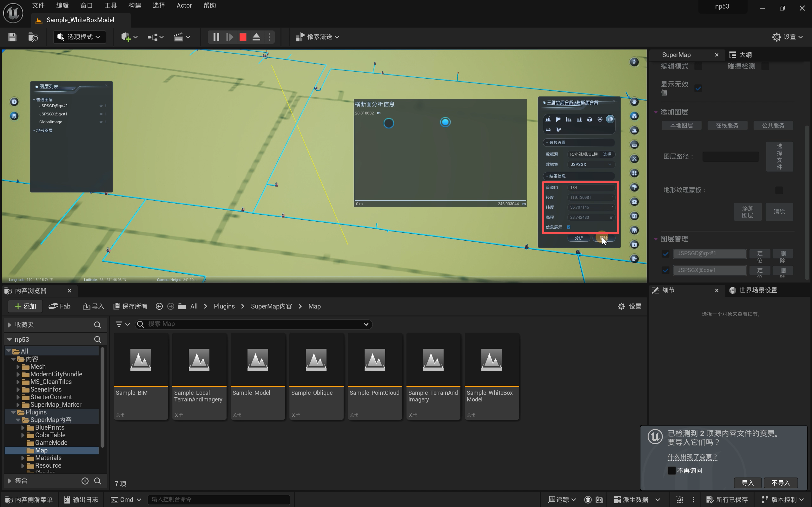Uncheck the 信息展示 checkbox
The width and height of the screenshot is (812, 507).
point(569,227)
